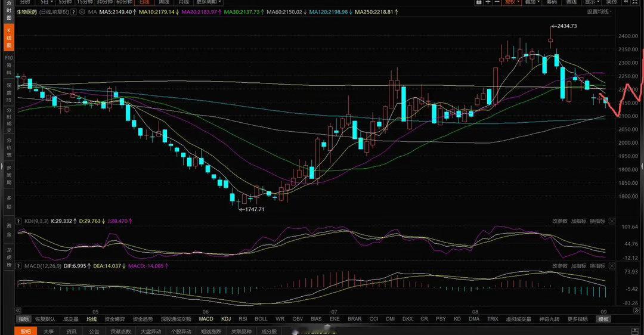Click 加指标 in the KDJ panel
The width and height of the screenshot is (644, 335).
tap(578, 221)
